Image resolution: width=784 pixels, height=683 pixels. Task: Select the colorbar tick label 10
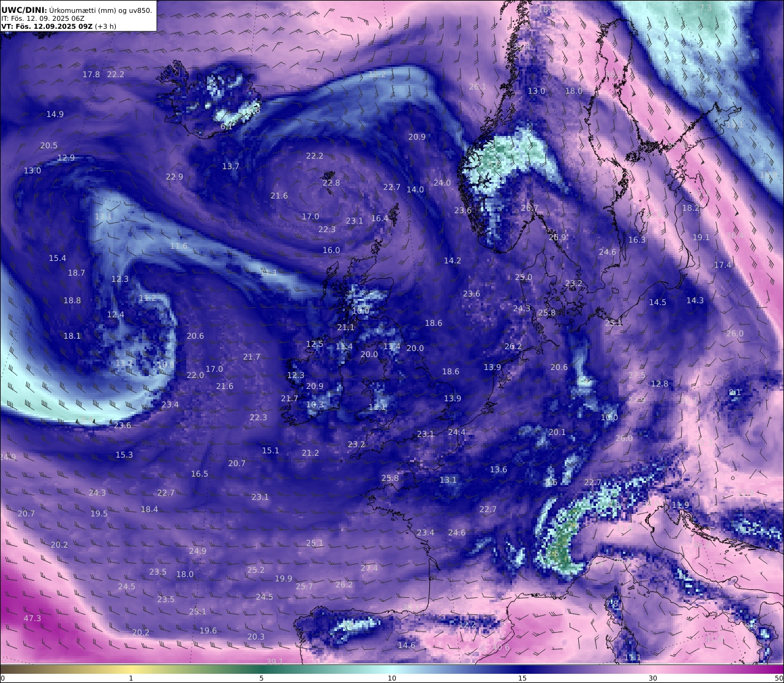392,678
